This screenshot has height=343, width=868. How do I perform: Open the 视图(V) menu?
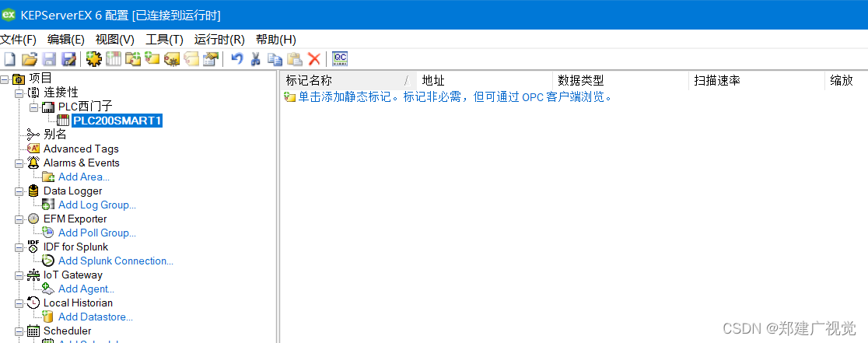[x=114, y=40]
